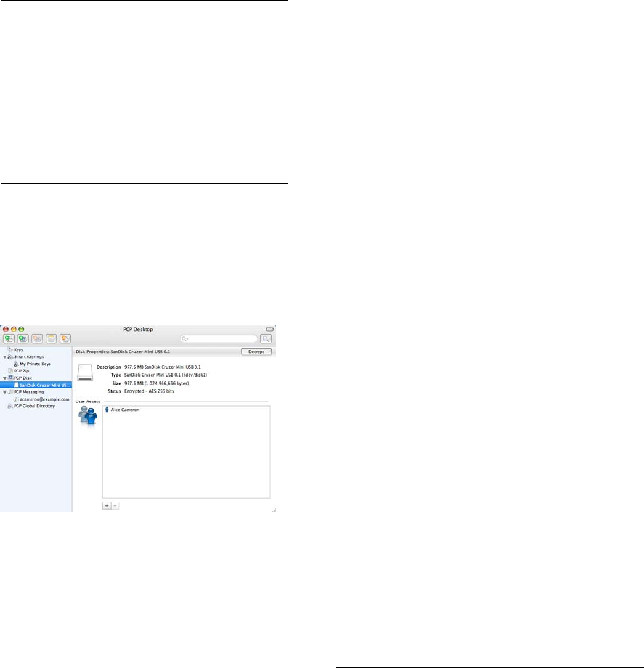Close the PGP Desktop window
Image resolution: width=644 pixels, height=668 pixels.
6,329
